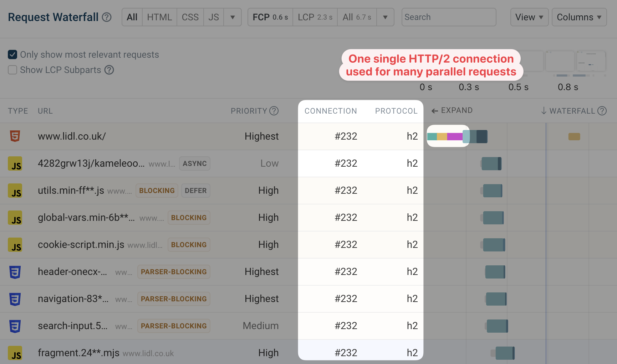Show requests up to FCP 0.6 s
Screen dimensions: 617x364
(x=270, y=17)
